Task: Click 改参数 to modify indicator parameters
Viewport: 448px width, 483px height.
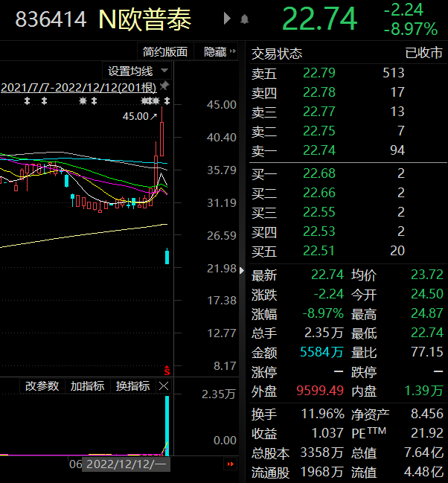Action: 42,386
